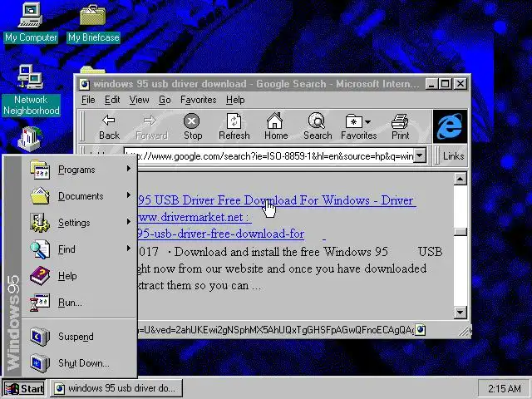Click the IE page icon in title bar
The image size is (532, 399).
[x=85, y=84]
